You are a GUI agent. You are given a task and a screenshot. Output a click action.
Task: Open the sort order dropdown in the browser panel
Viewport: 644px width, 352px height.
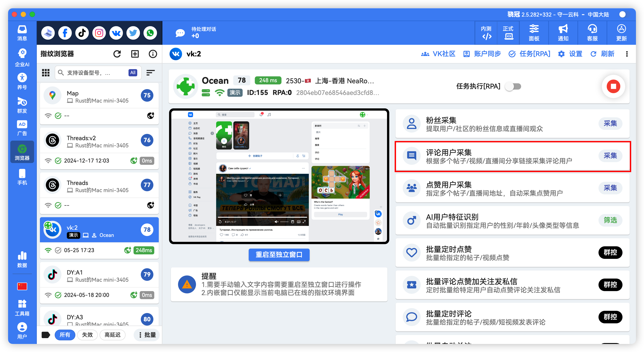[150, 73]
